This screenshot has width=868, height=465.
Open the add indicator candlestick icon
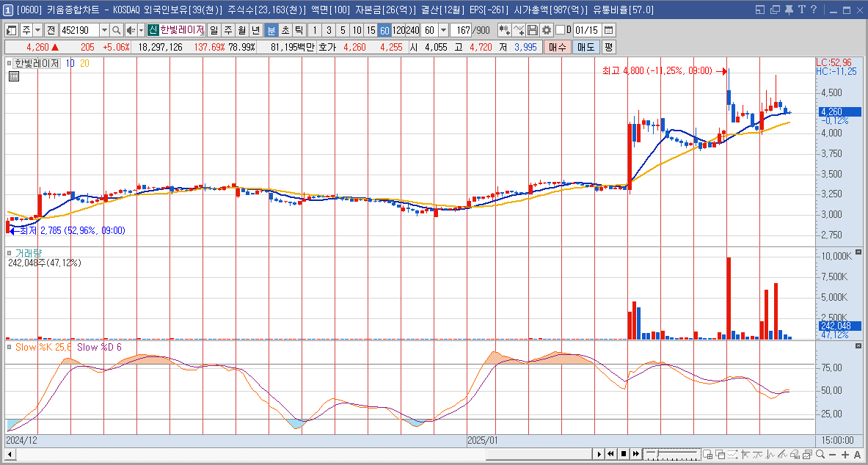point(504,30)
